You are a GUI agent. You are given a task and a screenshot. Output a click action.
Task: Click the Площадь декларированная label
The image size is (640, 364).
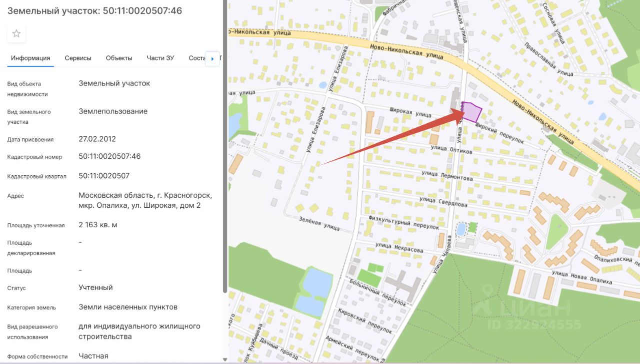click(x=31, y=248)
